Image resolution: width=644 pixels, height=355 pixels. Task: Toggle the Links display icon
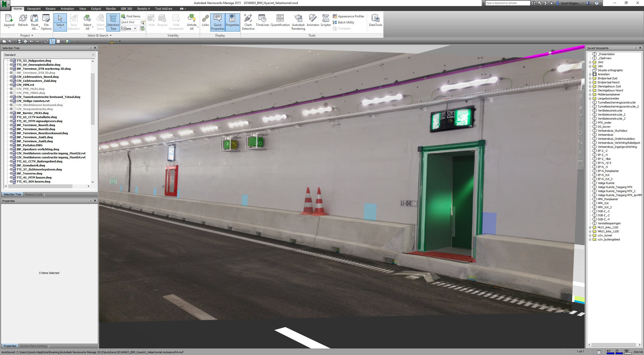pyautogui.click(x=205, y=20)
